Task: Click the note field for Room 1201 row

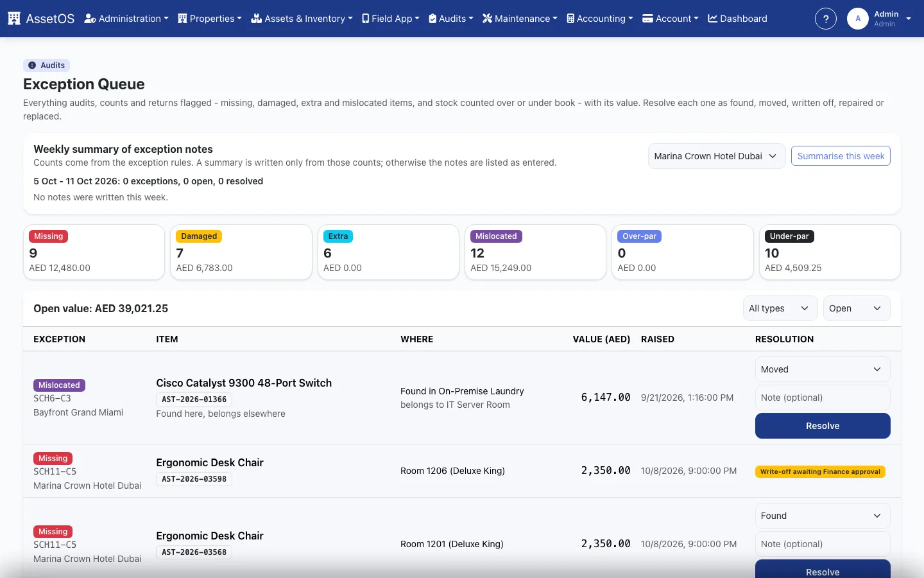Action: coord(823,544)
